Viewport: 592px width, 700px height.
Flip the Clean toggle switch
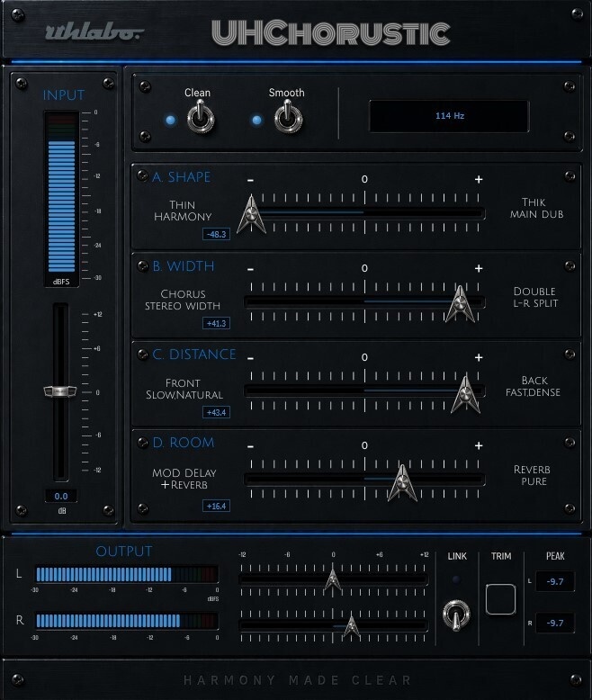pos(201,117)
